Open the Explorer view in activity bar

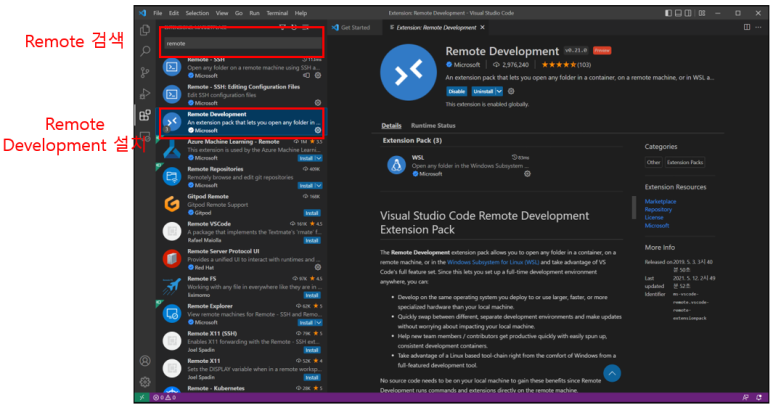click(x=145, y=31)
